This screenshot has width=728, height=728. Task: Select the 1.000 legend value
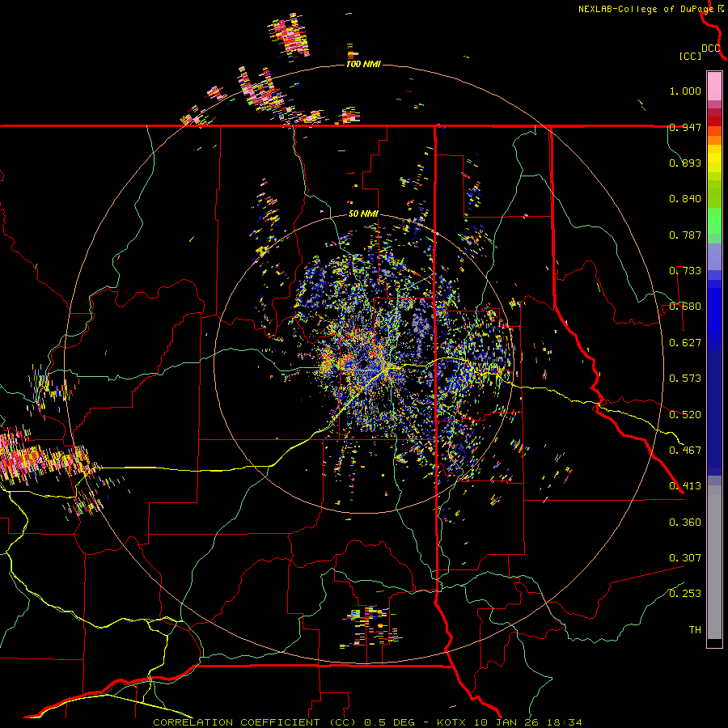(685, 91)
